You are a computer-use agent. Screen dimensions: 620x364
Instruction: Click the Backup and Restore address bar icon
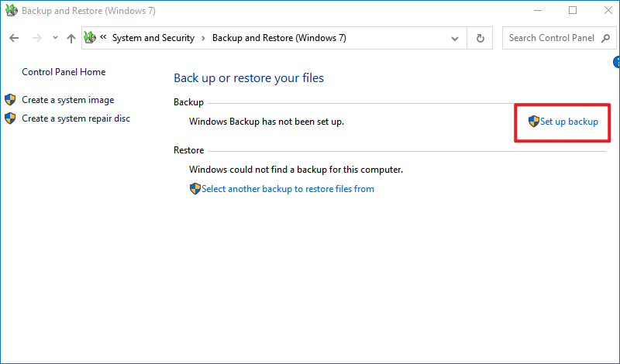90,37
